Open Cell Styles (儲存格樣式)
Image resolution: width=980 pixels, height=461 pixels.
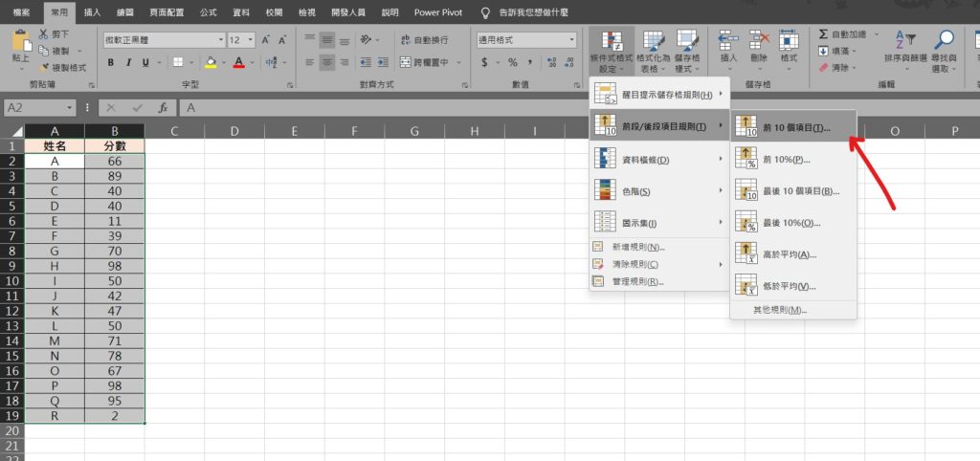687,52
